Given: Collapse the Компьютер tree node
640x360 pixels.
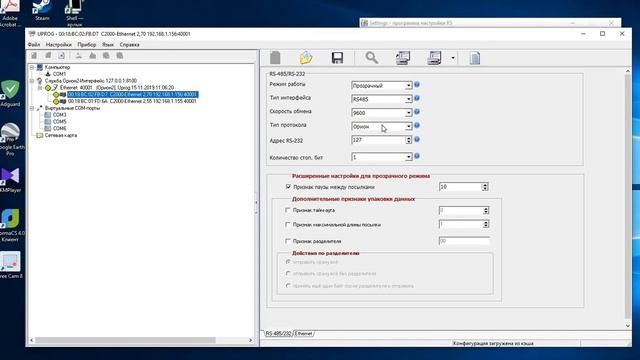Looking at the screenshot, I should [32, 67].
